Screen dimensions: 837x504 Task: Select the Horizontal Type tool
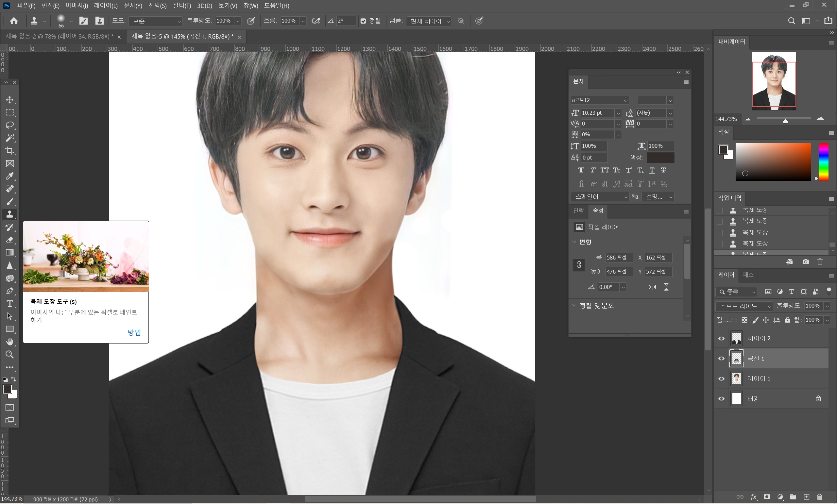[x=9, y=304]
